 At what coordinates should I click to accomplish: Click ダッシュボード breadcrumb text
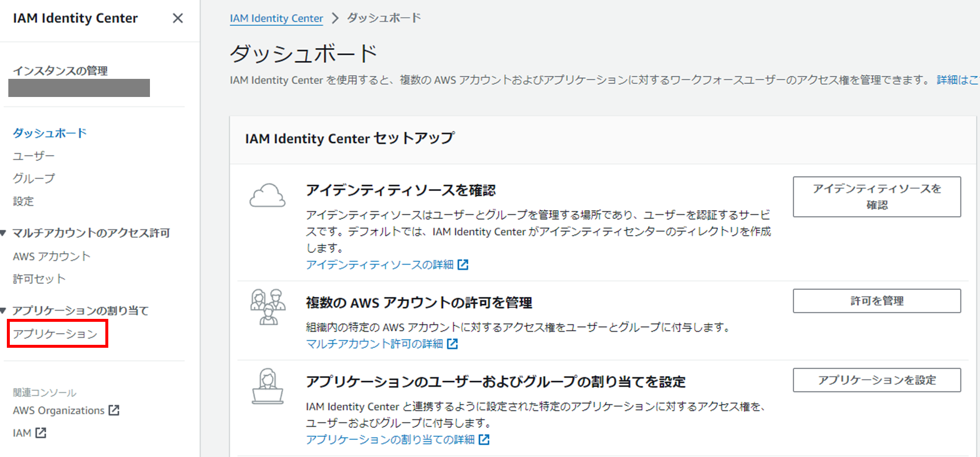384,18
